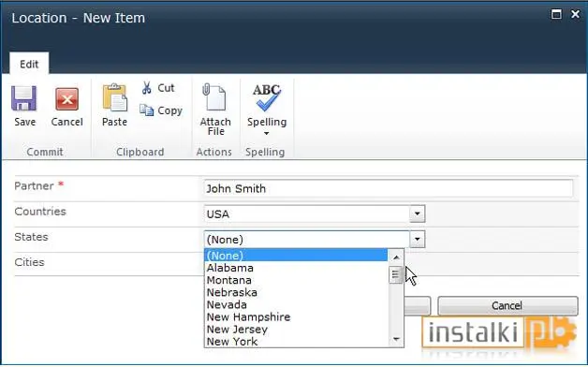This screenshot has height=367, width=588.
Task: Select New Jersey from the States list
Action: pyautogui.click(x=296, y=330)
